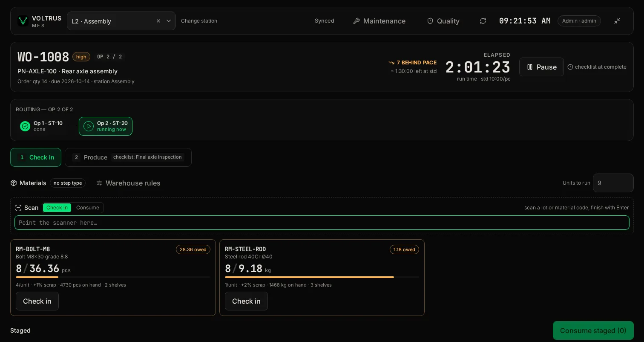
Task: Click the RM-STEEL-ROD progress bar
Action: [322, 277]
